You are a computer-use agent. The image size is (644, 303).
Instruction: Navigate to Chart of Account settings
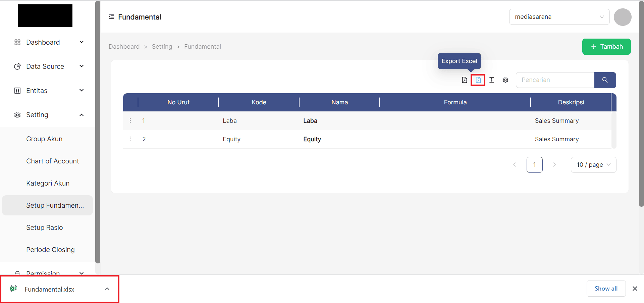coord(52,161)
